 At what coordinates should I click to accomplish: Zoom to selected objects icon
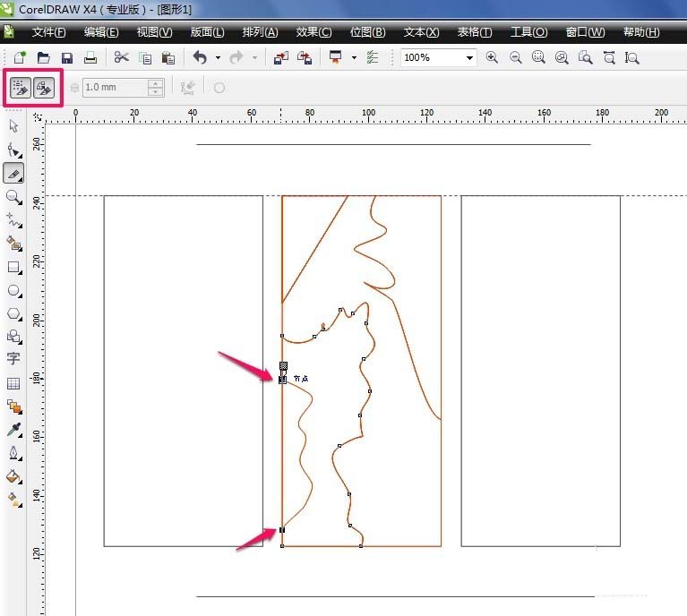[538, 57]
